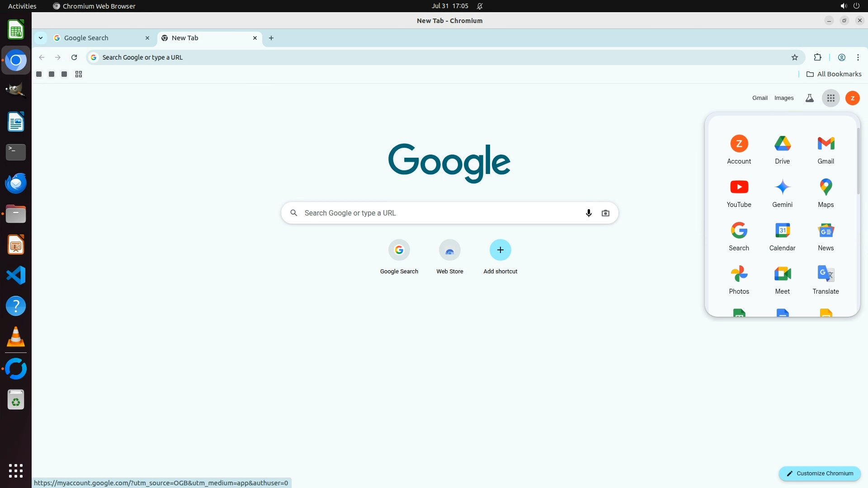This screenshot has height=488, width=868.
Task: Open Google Maps app icon
Action: coord(826,192)
